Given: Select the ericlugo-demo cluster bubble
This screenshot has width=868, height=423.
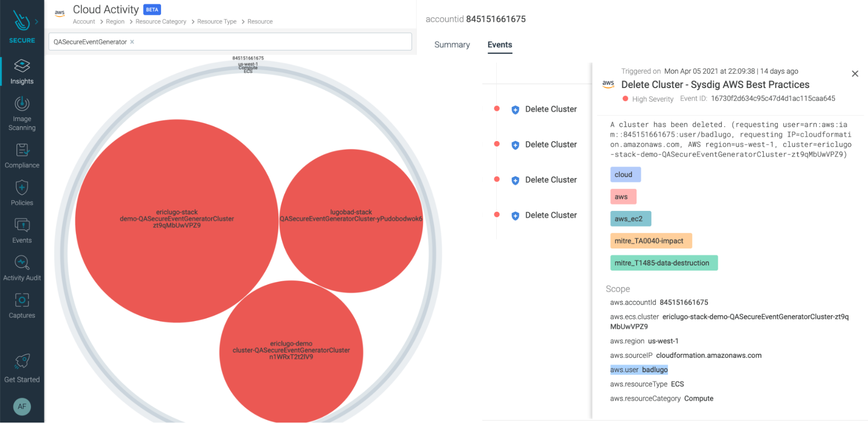Looking at the screenshot, I should pyautogui.click(x=291, y=351).
